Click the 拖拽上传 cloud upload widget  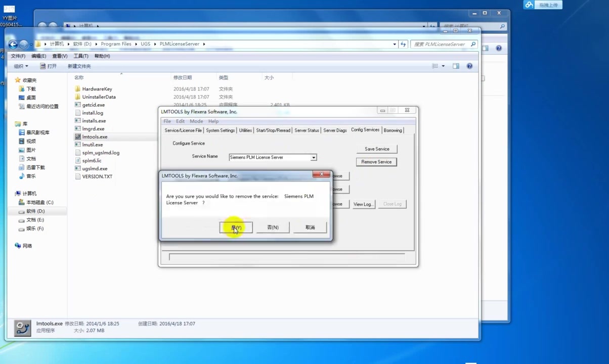pyautogui.click(x=542, y=5)
